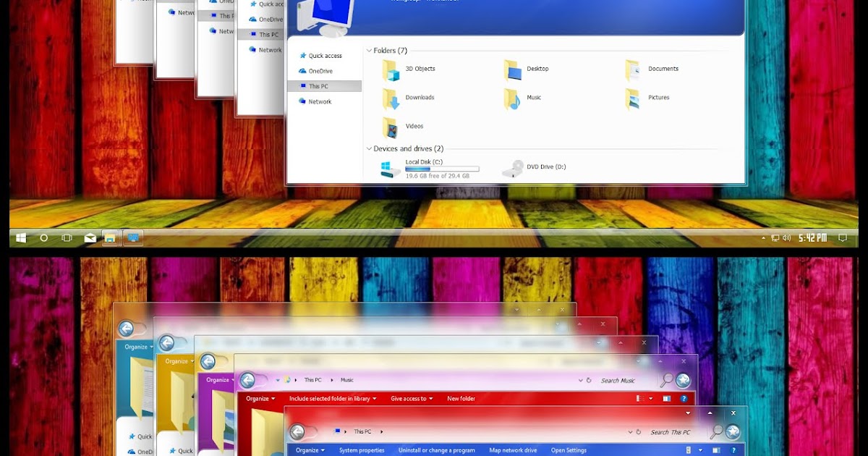Open Organize dropdown in Music window
The width and height of the screenshot is (868, 456).
coord(260,399)
